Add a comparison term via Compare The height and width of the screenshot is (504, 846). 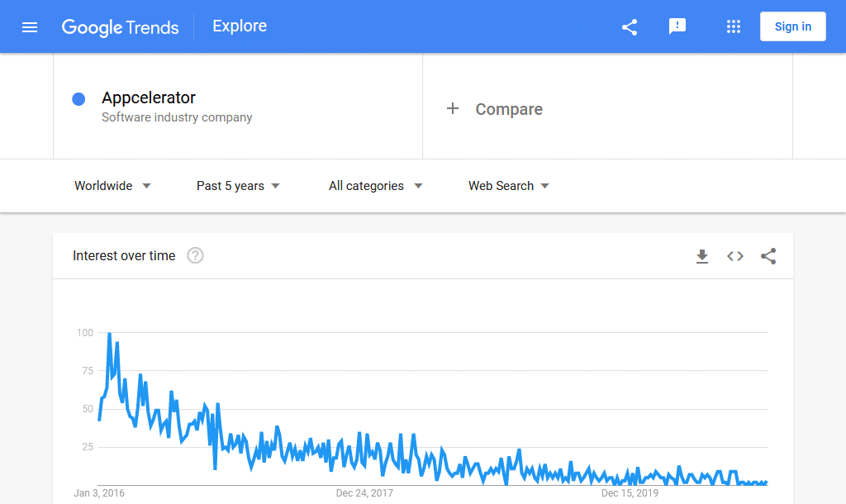[496, 108]
